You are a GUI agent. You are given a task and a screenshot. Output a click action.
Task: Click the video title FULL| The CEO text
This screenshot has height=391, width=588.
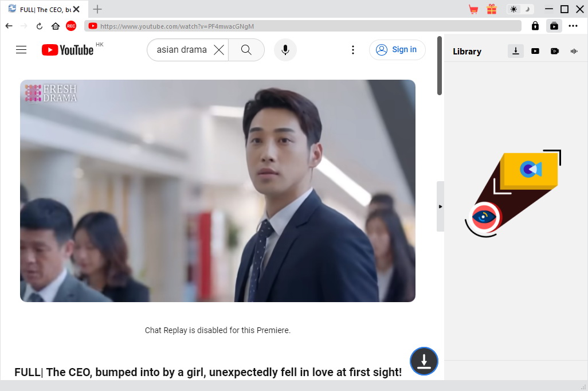click(x=208, y=372)
